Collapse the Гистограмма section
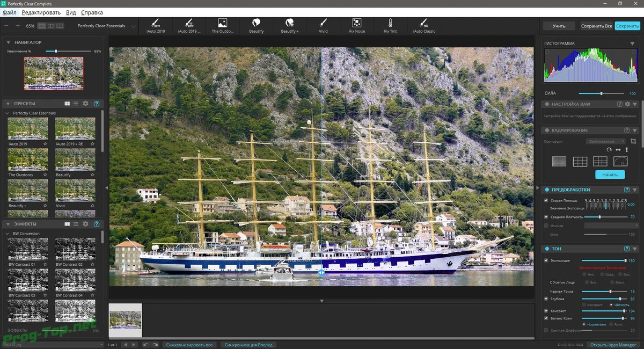 tap(632, 43)
